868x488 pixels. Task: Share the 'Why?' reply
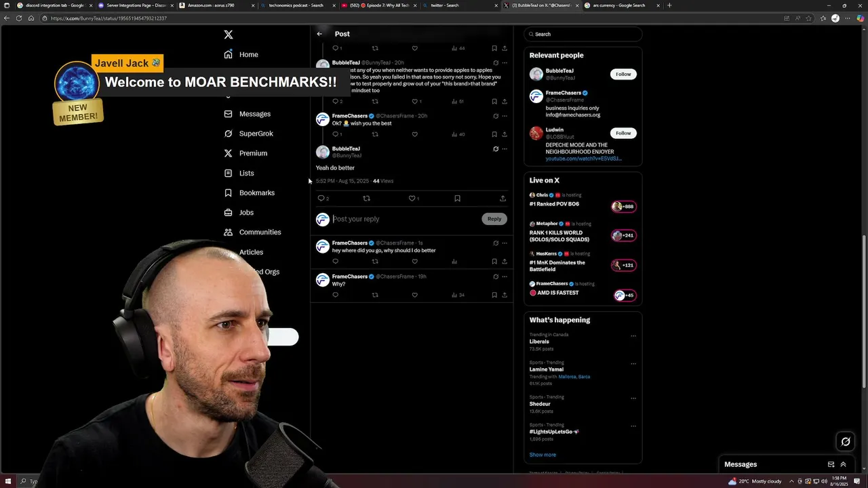click(505, 295)
